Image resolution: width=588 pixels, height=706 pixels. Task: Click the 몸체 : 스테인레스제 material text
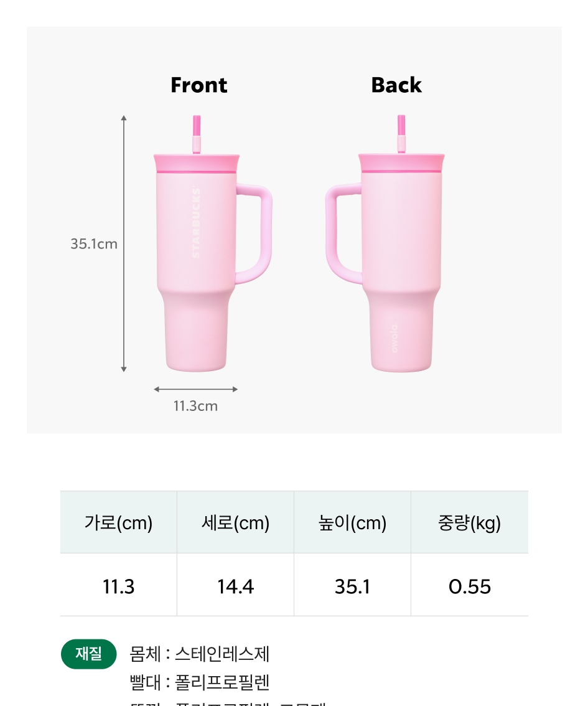200,654
